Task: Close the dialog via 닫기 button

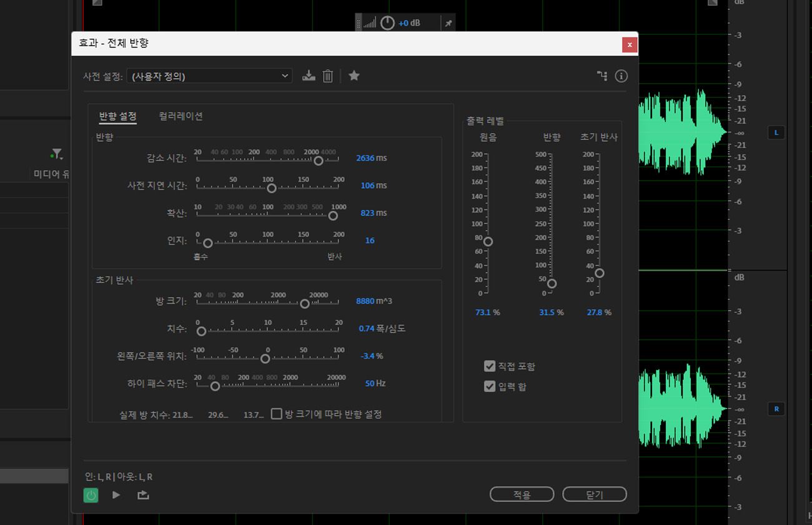Action: pos(594,494)
